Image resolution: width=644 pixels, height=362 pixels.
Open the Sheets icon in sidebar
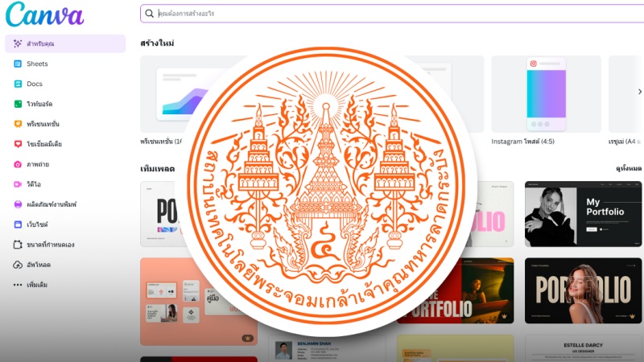click(18, 64)
